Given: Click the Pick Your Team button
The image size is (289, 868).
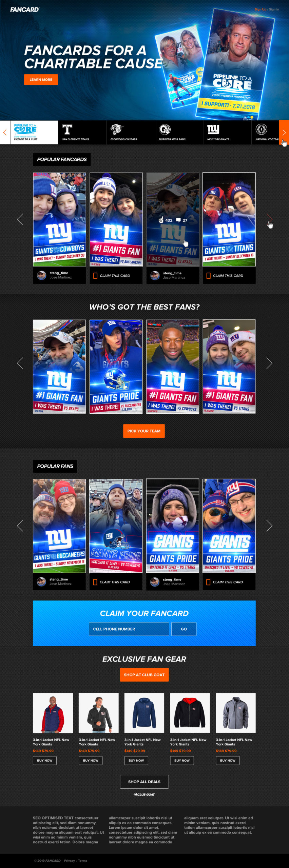Looking at the screenshot, I should [x=144, y=431].
